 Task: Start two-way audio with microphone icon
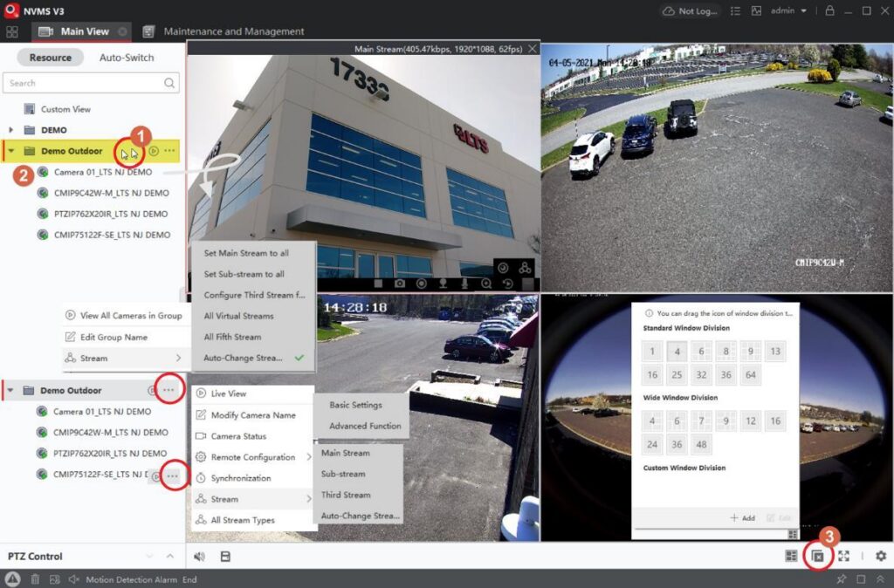point(464,284)
